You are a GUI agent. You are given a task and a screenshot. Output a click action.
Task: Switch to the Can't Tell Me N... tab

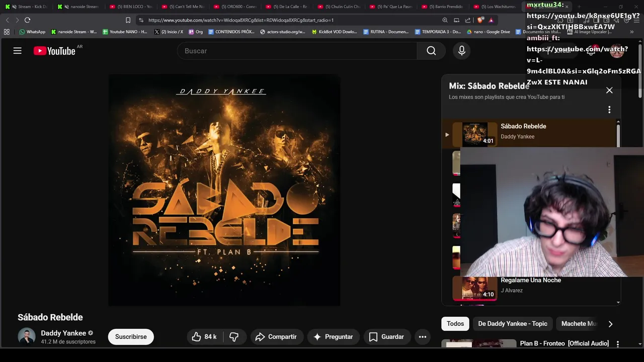183,7
